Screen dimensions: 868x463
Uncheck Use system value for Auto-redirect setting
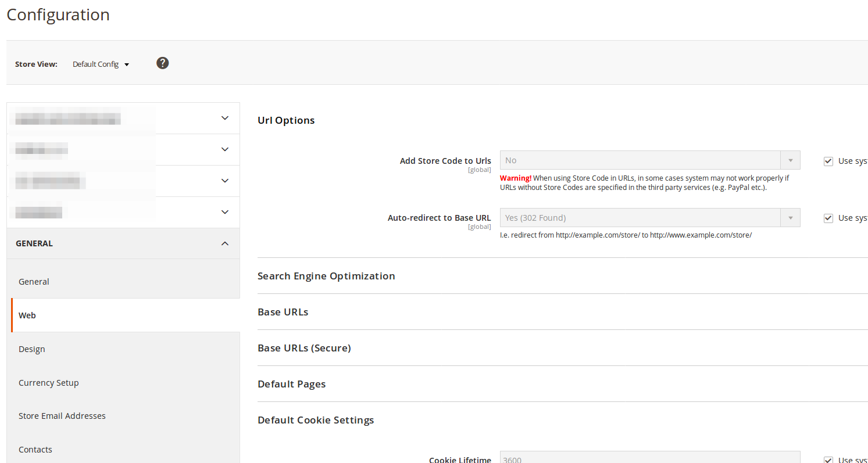pyautogui.click(x=828, y=218)
